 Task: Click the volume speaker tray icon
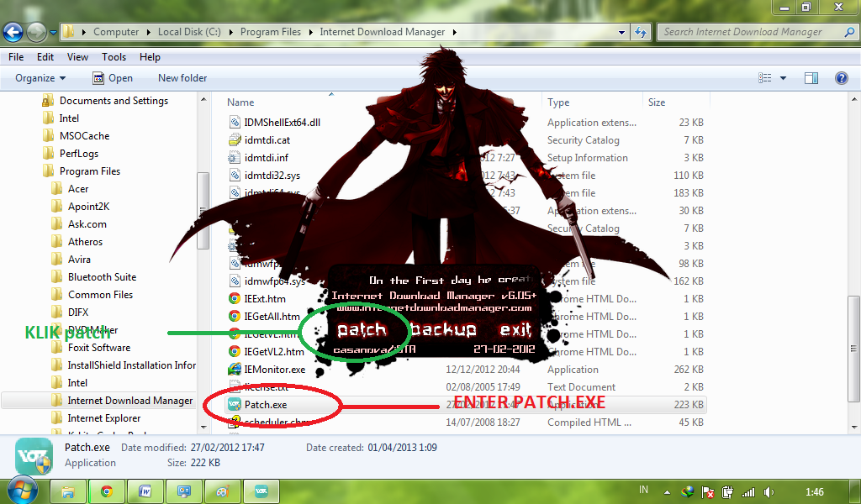[x=769, y=492]
